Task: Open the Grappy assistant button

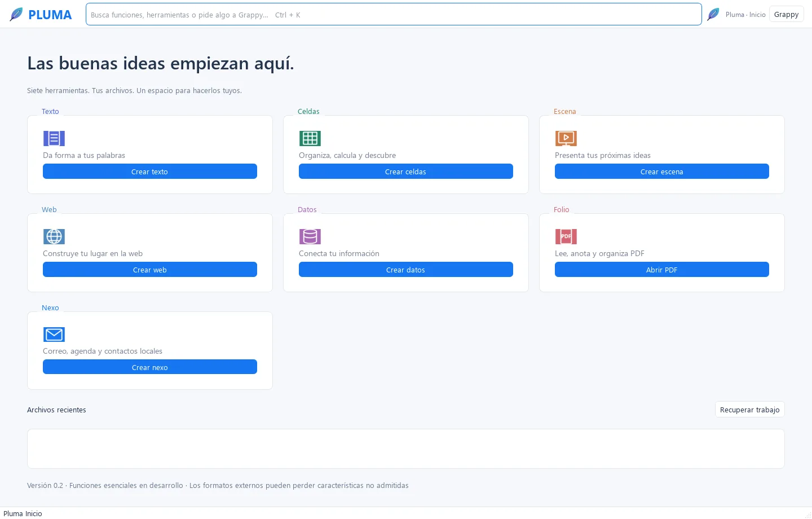Action: pos(786,15)
